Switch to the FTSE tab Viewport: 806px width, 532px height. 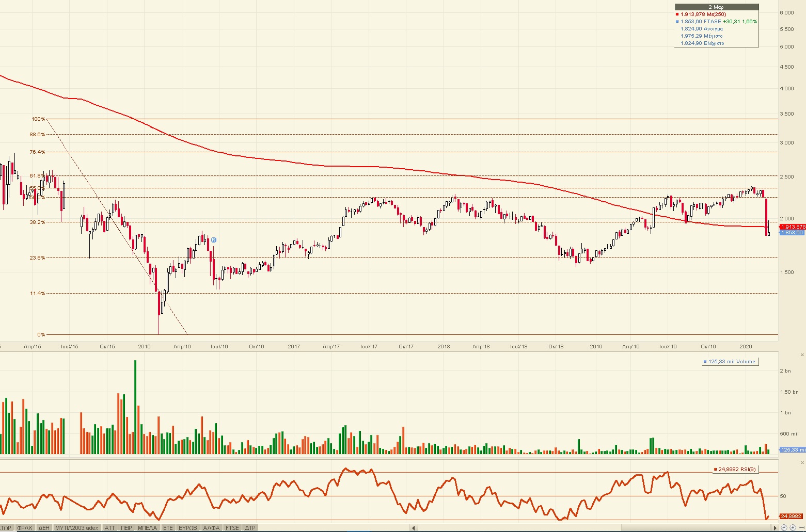[232, 528]
